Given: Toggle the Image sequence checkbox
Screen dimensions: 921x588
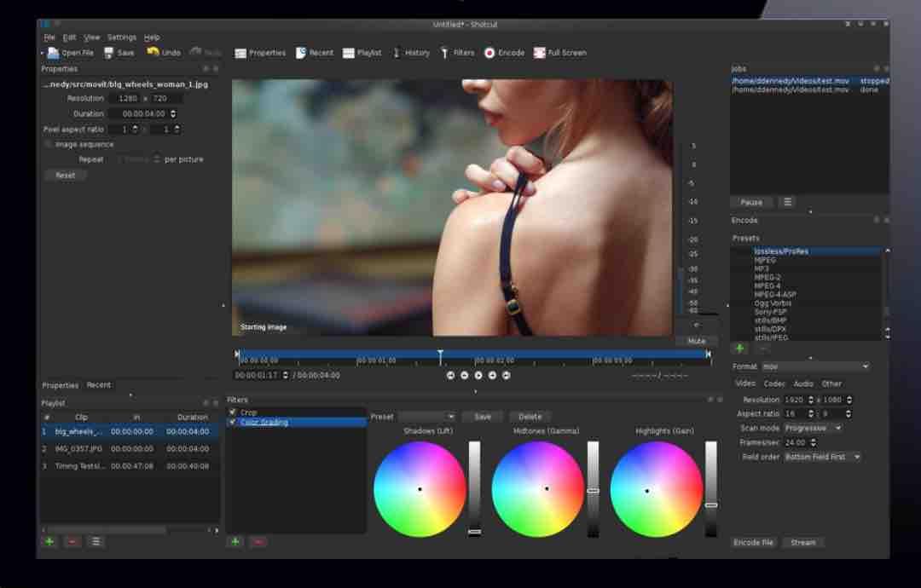Looking at the screenshot, I should pyautogui.click(x=48, y=144).
